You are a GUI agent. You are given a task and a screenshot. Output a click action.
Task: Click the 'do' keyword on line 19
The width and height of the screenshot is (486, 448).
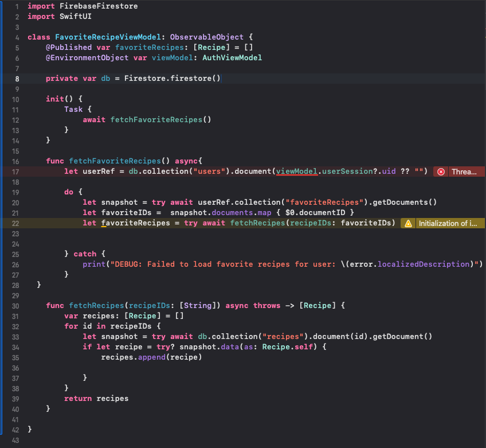click(69, 192)
